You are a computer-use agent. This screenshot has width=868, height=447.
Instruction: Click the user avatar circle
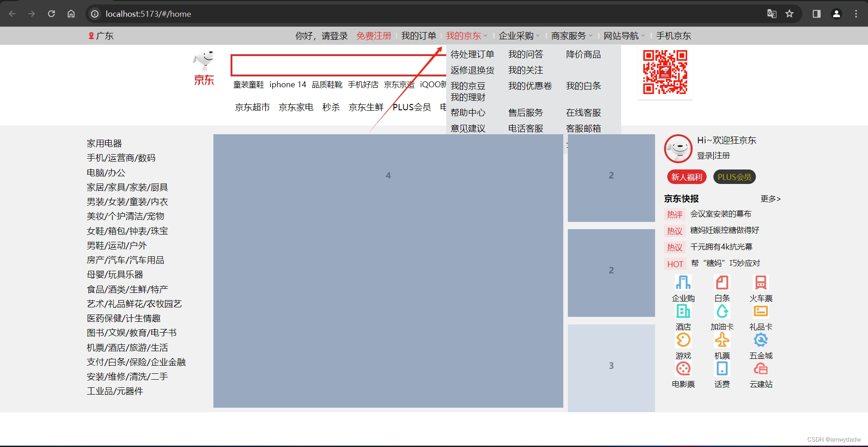point(678,148)
